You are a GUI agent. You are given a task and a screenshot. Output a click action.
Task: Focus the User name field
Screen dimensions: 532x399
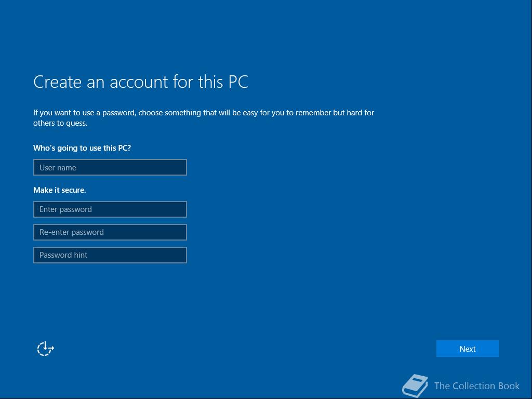[110, 167]
